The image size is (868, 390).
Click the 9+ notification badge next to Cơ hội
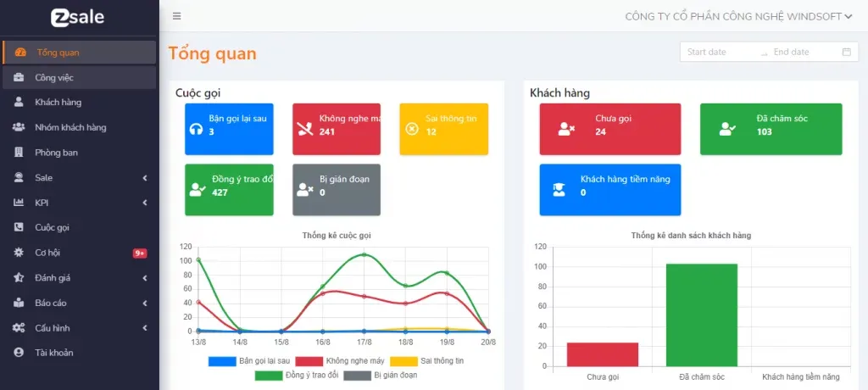click(x=140, y=253)
